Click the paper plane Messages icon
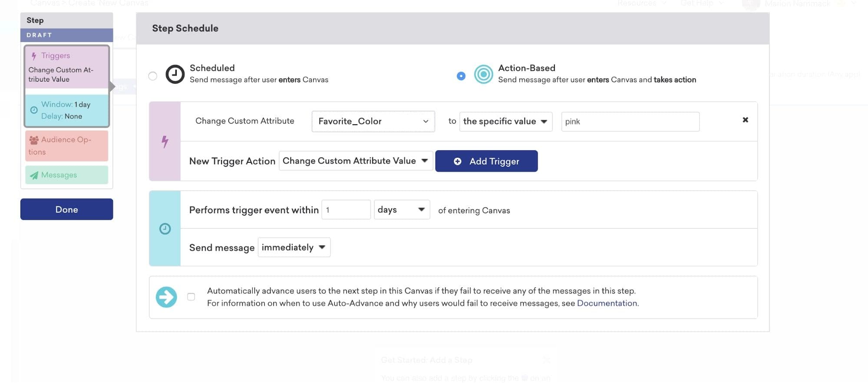Screen dimensions: 868x383 click(x=34, y=175)
